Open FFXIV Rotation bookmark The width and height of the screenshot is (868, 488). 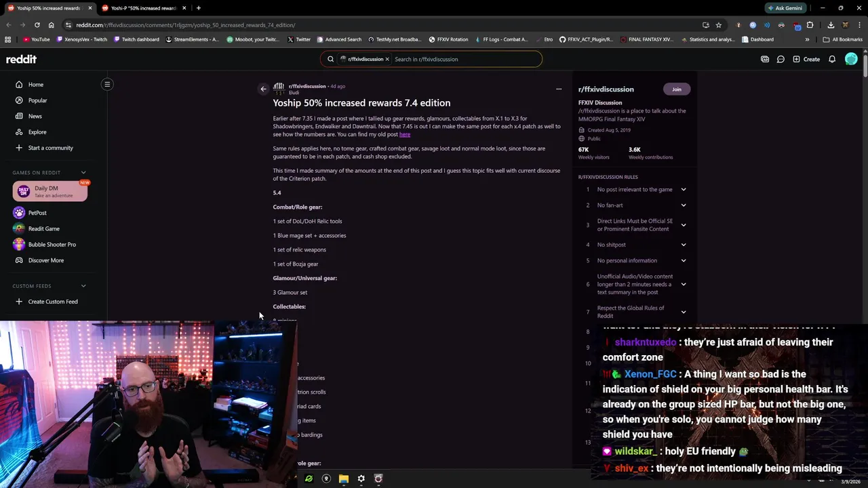[x=448, y=39]
